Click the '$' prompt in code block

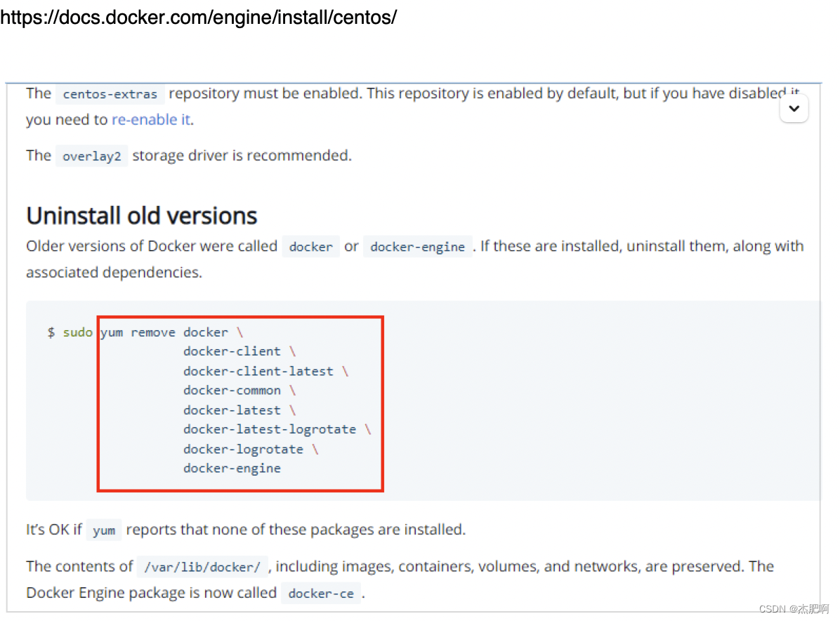pyautogui.click(x=51, y=332)
